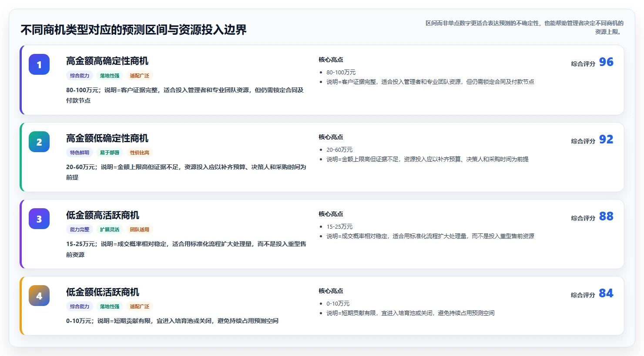Screen dimensions: 644x356
Task: Click the score value 88
Action: (x=606, y=216)
